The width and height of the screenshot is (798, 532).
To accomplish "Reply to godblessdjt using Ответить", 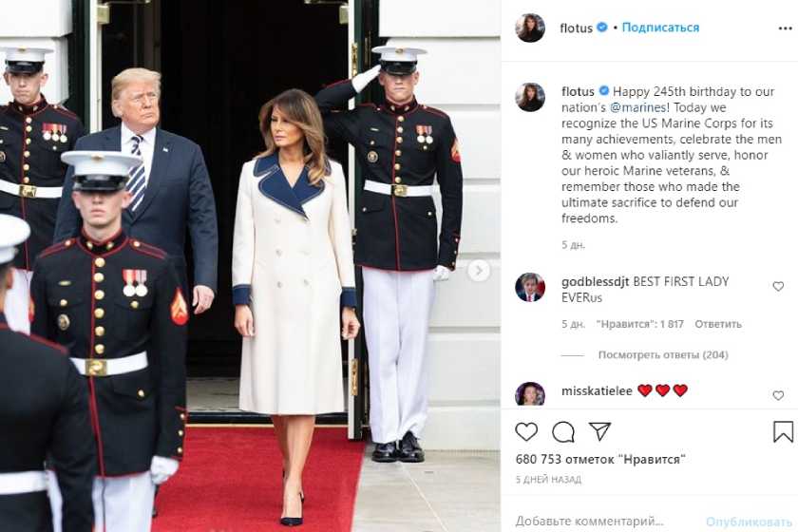I will coord(718,324).
